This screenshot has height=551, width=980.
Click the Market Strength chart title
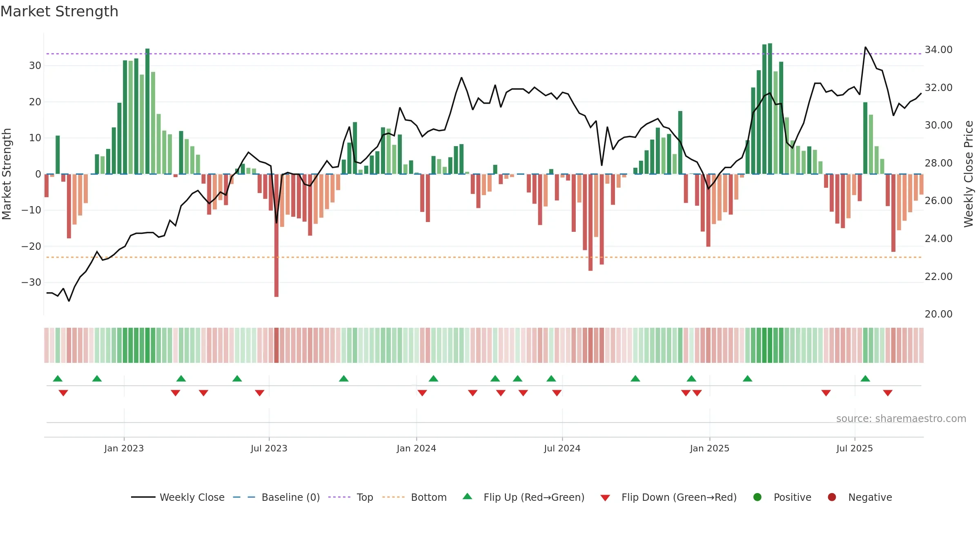(60, 11)
